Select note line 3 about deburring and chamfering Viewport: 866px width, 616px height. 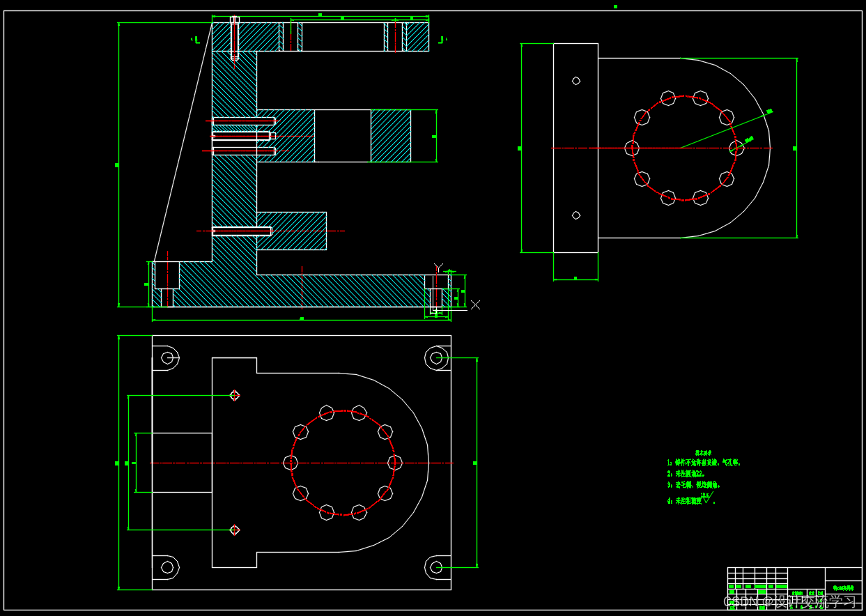click(693, 484)
